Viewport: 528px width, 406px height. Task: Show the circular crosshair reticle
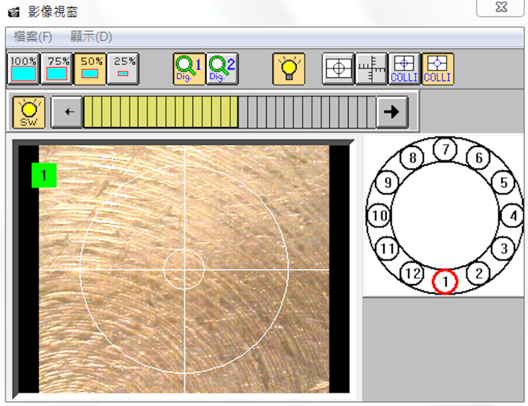click(338, 69)
